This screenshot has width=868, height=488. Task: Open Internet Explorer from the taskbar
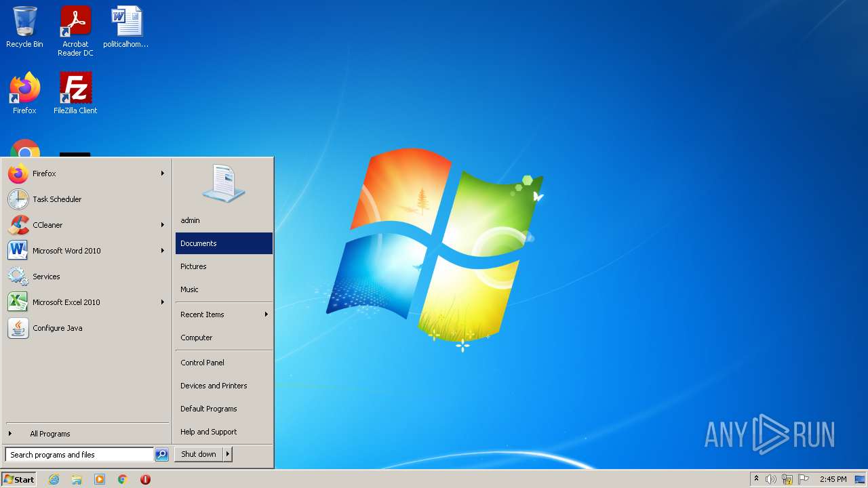click(54, 479)
